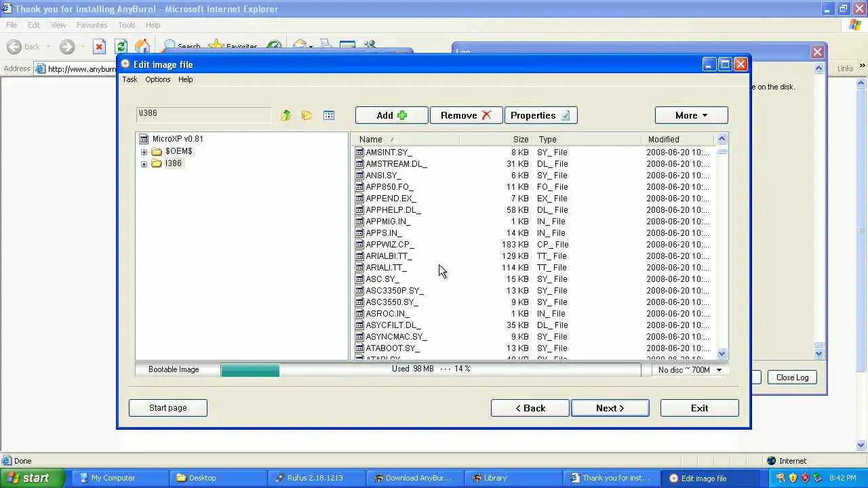Open the Options menu in Edit image file

point(158,79)
